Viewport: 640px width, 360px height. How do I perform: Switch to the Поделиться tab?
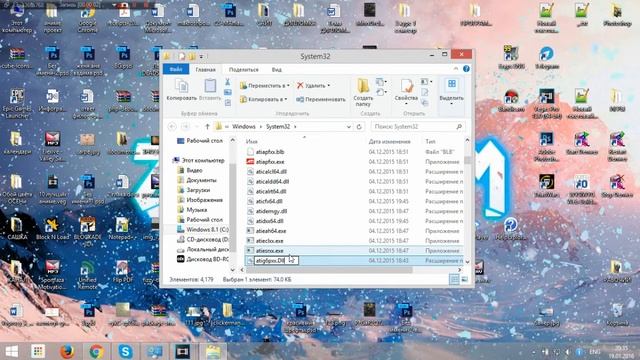pyautogui.click(x=244, y=70)
